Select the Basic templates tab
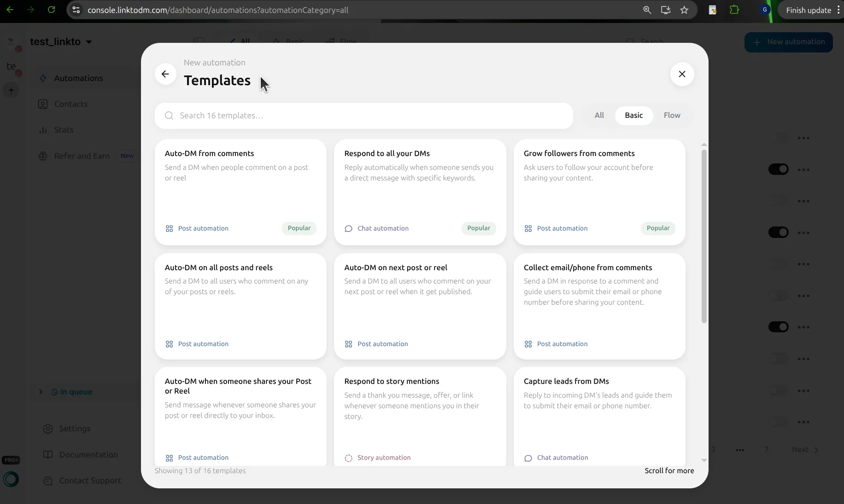 pos(633,115)
